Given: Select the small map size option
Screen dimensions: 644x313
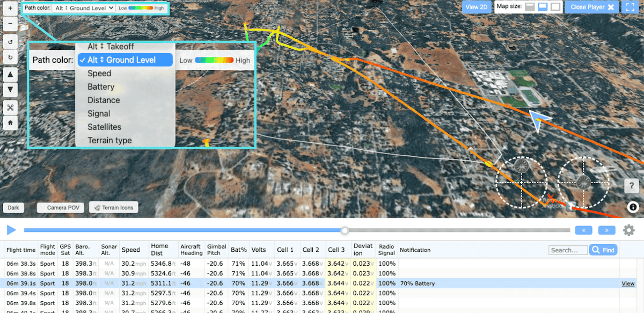Looking at the screenshot, I should 529,7.
